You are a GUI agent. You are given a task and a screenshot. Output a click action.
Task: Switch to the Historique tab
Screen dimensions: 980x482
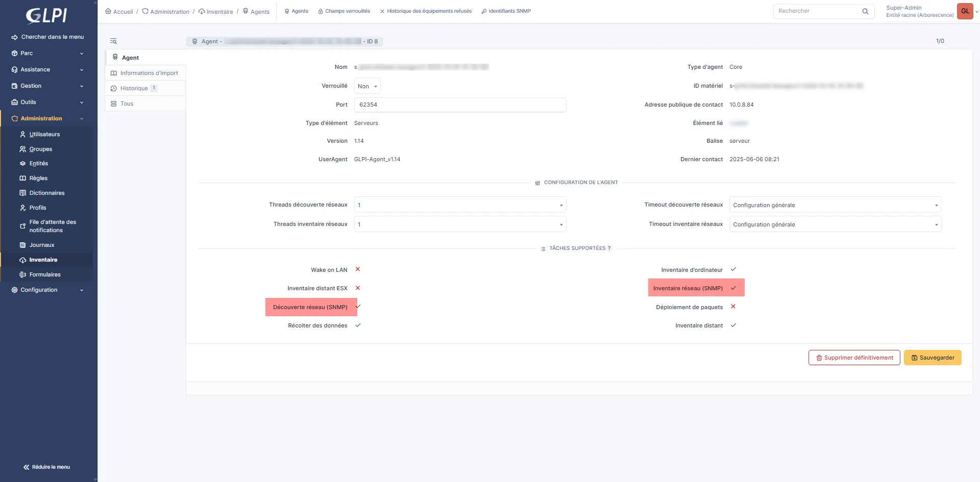134,88
